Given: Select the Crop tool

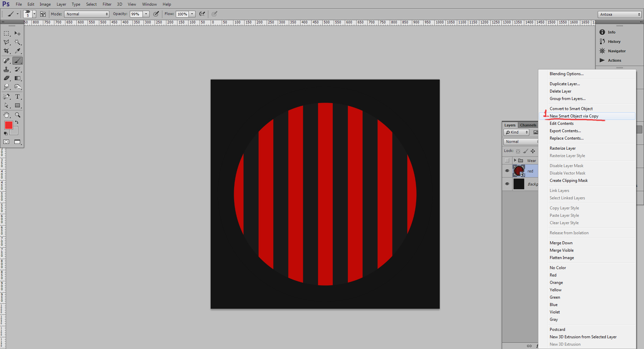Looking at the screenshot, I should coord(6,51).
